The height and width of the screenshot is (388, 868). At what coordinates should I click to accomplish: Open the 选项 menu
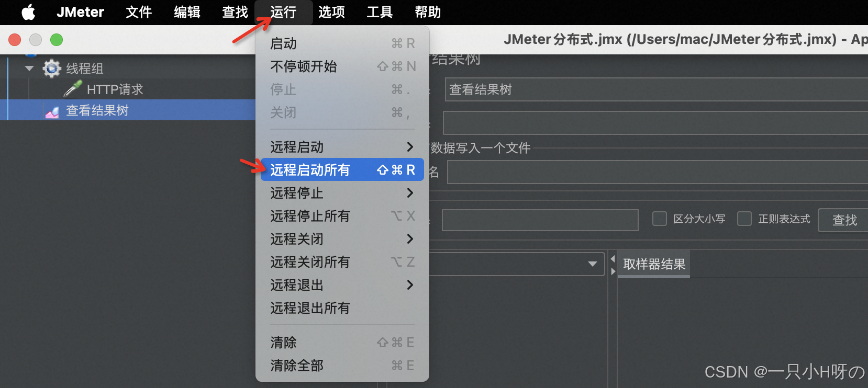click(x=331, y=12)
